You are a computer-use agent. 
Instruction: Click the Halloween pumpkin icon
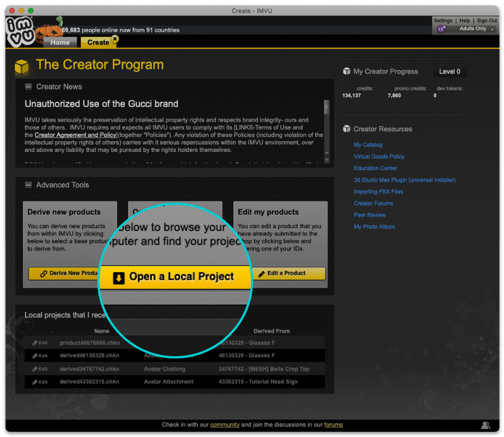pos(49,32)
